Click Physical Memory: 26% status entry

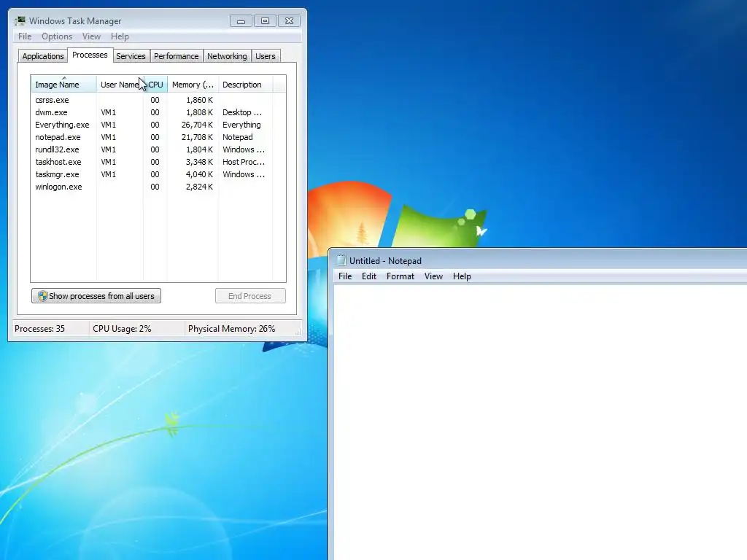pos(231,329)
